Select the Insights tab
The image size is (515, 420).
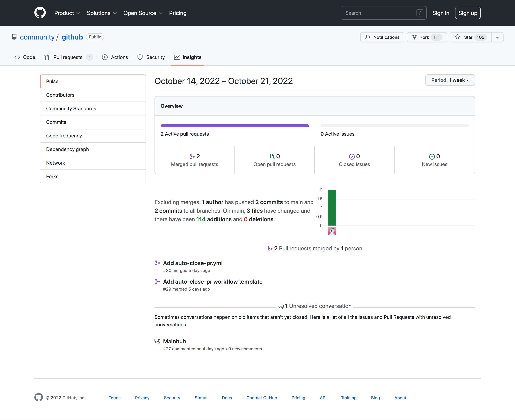[x=188, y=57]
